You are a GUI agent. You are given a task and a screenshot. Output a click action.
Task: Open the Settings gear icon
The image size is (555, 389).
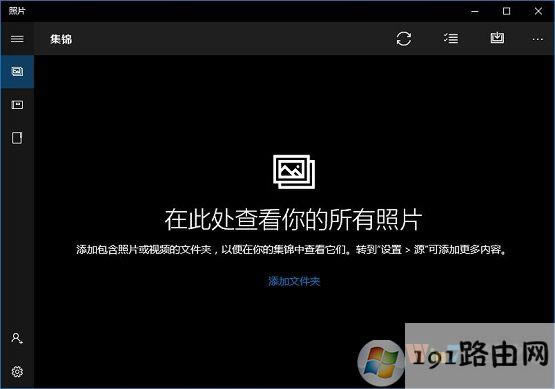pos(17,372)
